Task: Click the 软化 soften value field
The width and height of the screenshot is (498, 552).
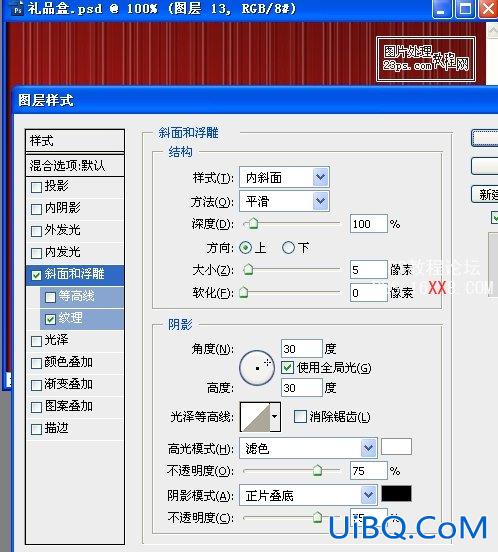Action: pos(368,293)
